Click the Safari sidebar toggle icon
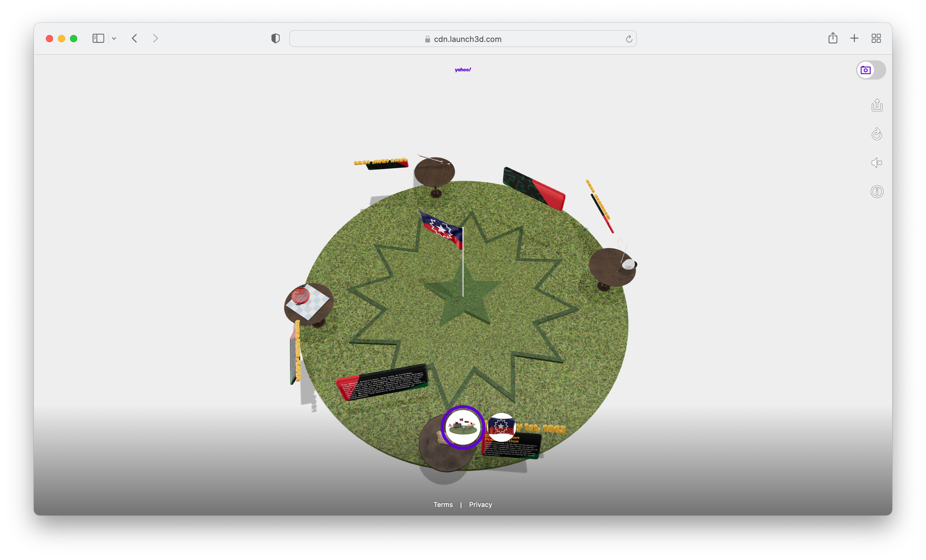 (98, 38)
